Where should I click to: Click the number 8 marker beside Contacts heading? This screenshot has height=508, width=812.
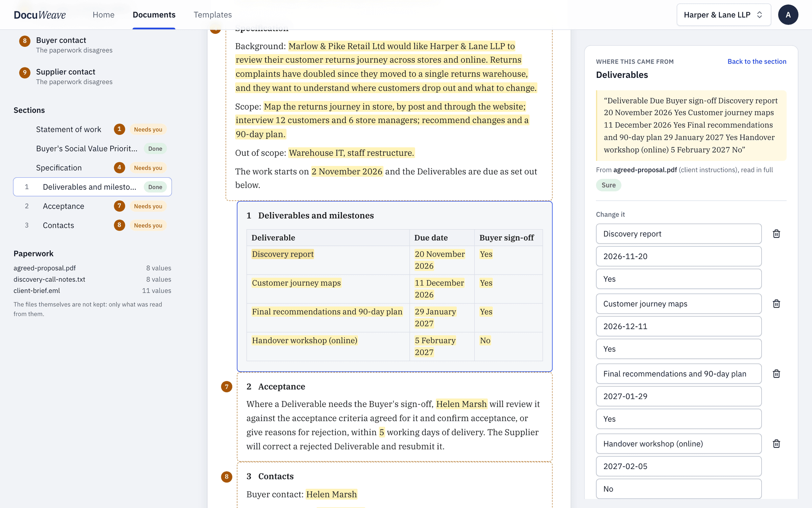point(226,477)
